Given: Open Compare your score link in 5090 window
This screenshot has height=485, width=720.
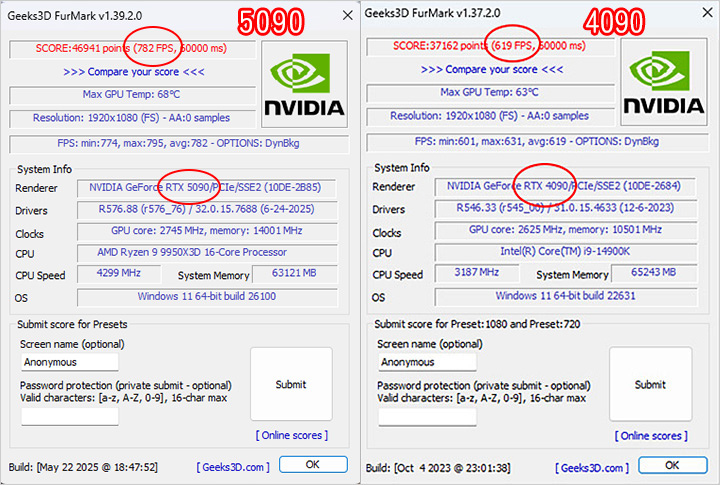Looking at the screenshot, I should point(134,72).
